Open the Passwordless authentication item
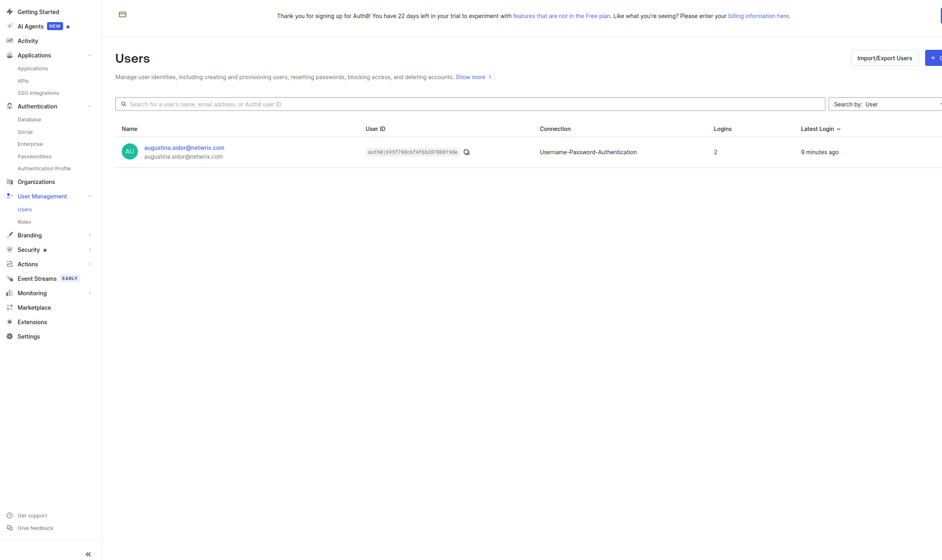942x560 pixels. [35, 156]
